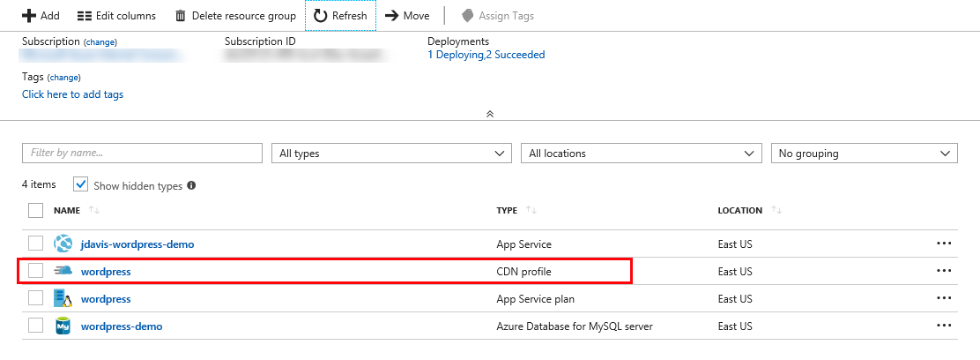The width and height of the screenshot is (980, 360).
Task: Open the All types dropdown
Action: 391,153
